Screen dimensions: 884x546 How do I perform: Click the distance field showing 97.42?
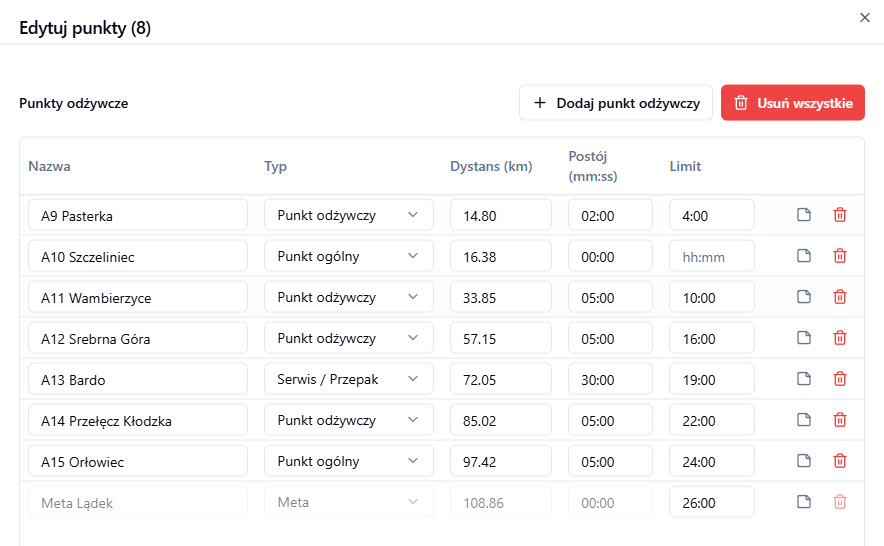pyautogui.click(x=501, y=461)
